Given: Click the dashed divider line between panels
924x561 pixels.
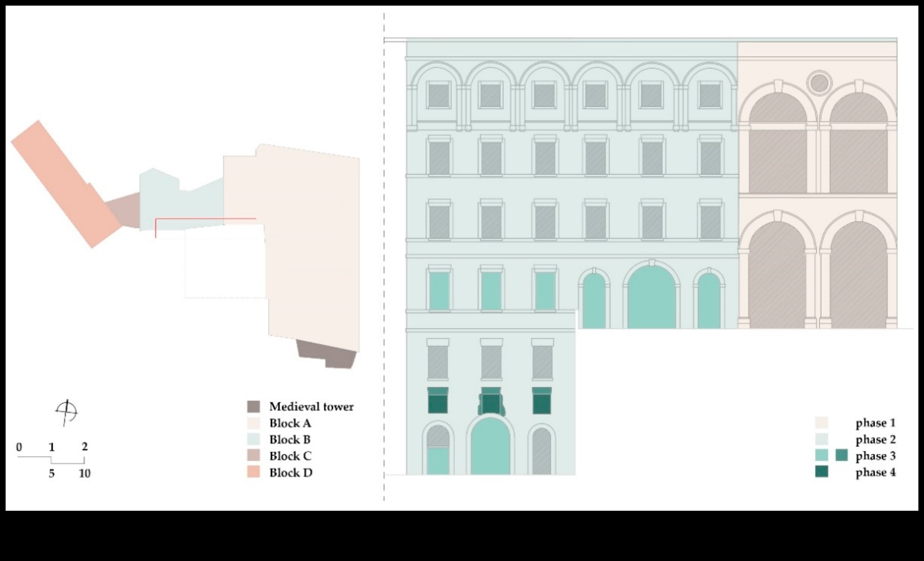Looking at the screenshot, I should pos(384,263).
